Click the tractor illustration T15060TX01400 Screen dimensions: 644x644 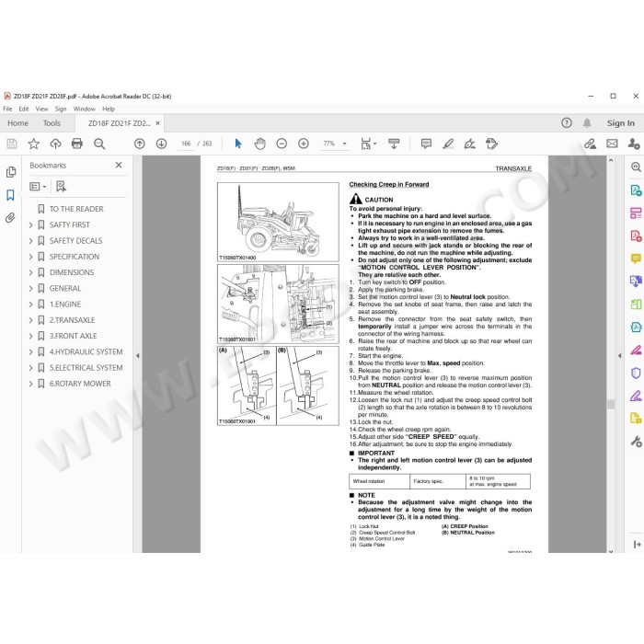point(278,223)
